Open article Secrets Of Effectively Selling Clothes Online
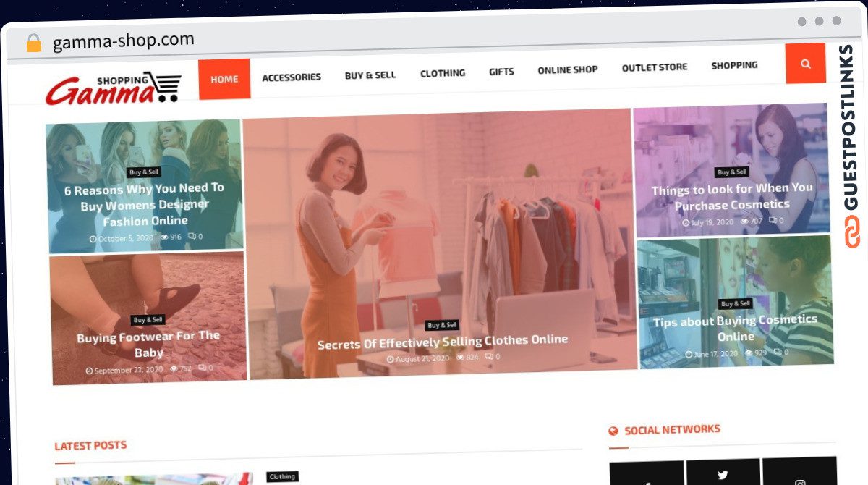The image size is (868, 485). pyautogui.click(x=443, y=342)
